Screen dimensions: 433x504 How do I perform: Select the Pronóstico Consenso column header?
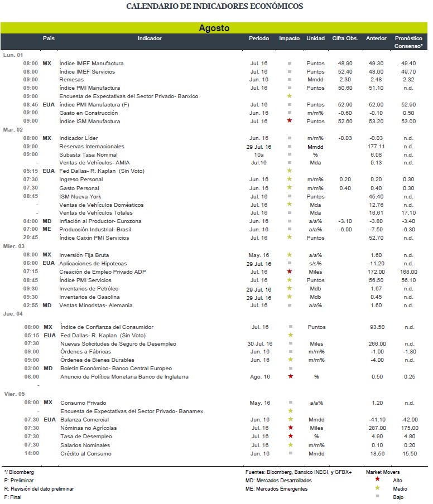(x=408, y=42)
